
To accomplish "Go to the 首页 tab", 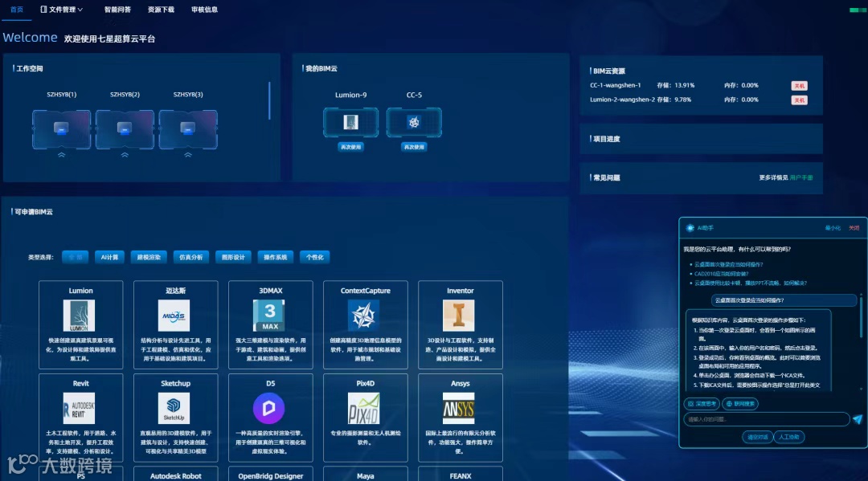I will (x=17, y=10).
